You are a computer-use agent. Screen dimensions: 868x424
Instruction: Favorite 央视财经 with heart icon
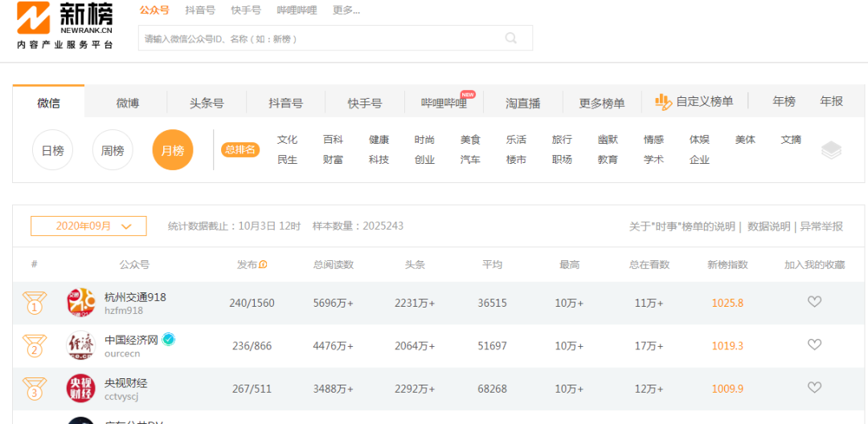(x=814, y=388)
